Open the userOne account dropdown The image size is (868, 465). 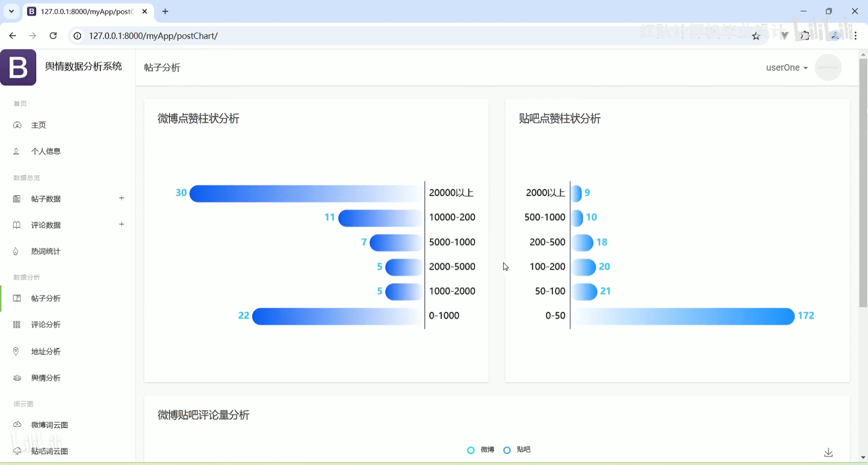coord(787,68)
